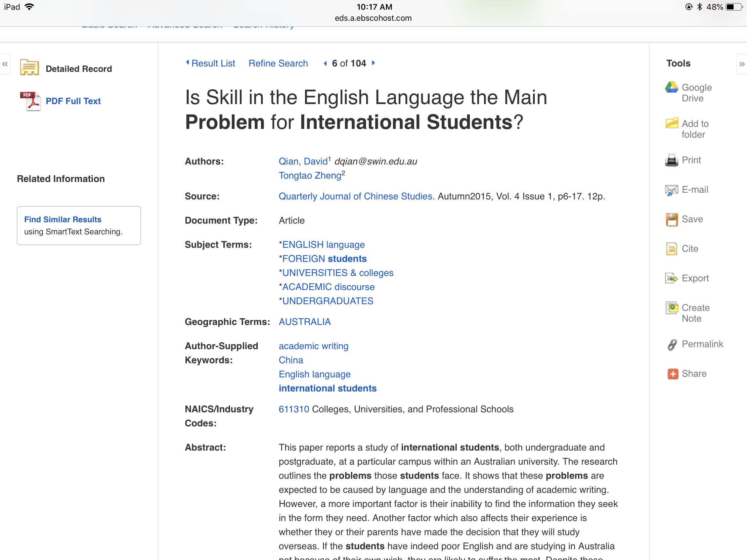Tap the rotation lock status icon
The image size is (747, 560).
[689, 7]
